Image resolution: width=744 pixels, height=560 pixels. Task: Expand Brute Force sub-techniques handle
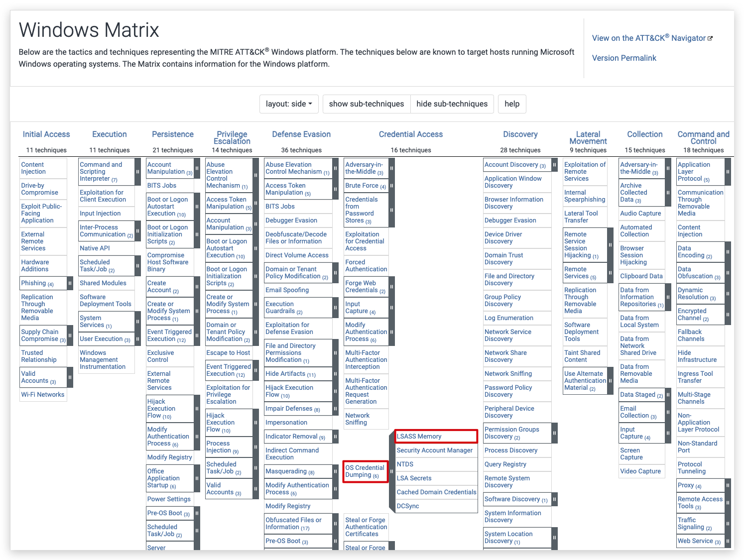point(391,186)
